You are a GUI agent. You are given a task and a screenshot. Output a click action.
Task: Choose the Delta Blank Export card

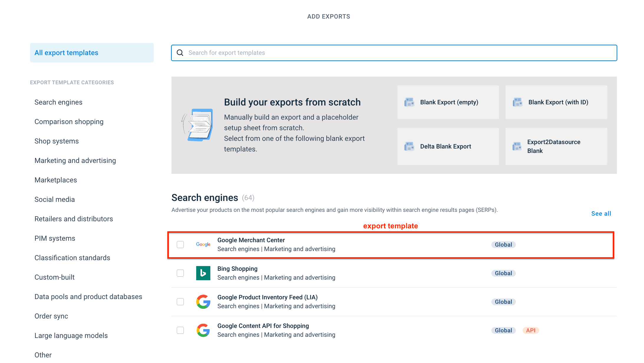point(448,146)
